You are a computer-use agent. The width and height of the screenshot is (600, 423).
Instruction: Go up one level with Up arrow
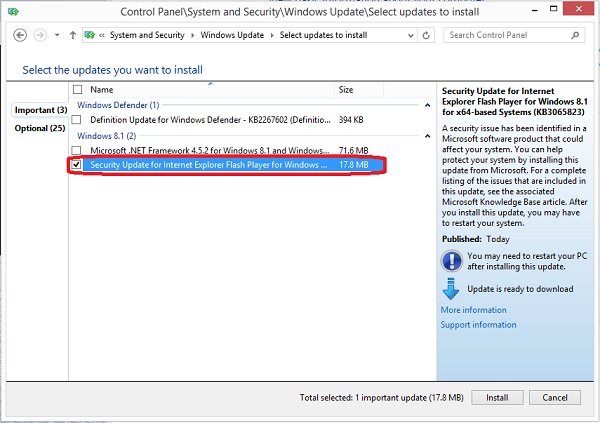[73, 35]
